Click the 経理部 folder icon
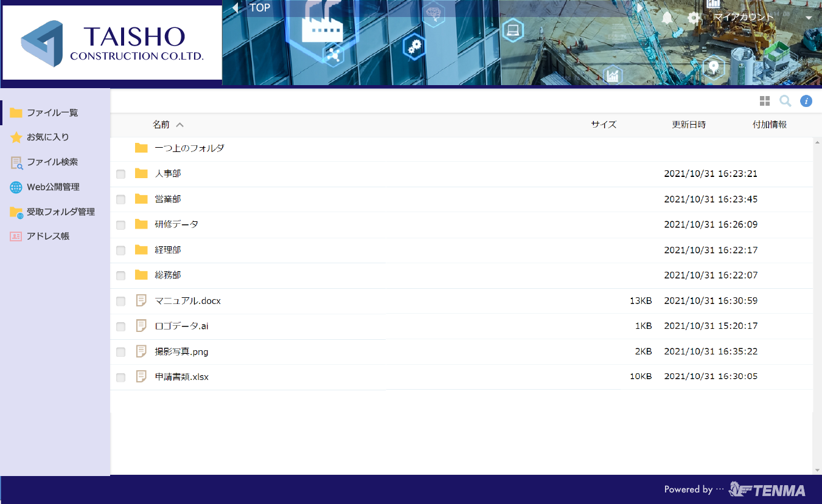822x504 pixels. click(141, 250)
